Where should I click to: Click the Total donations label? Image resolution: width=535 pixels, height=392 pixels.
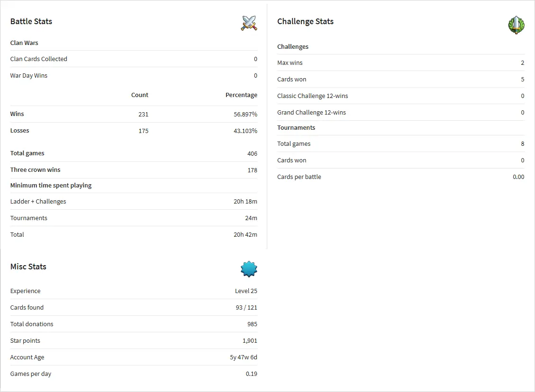click(32, 324)
